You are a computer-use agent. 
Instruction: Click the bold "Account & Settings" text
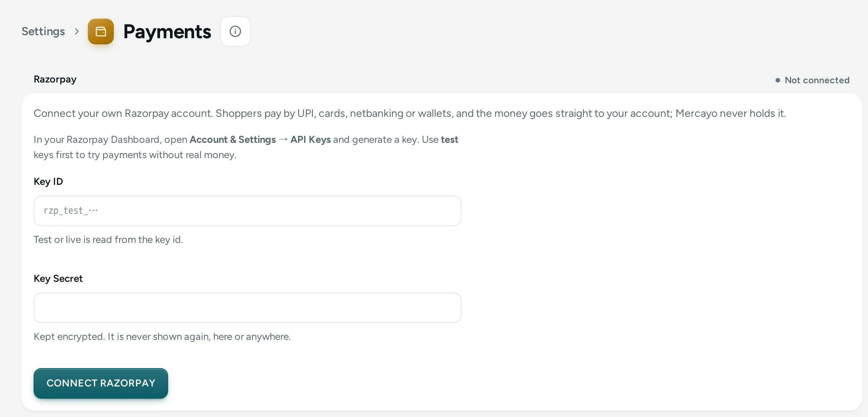(233, 139)
